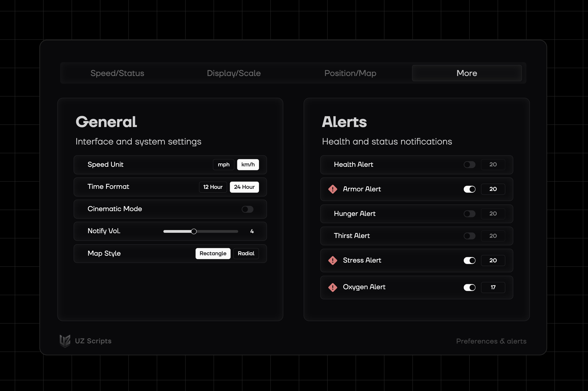Screen dimensions: 588x391
Task: Click the 'General' section heading
Action: (106, 122)
